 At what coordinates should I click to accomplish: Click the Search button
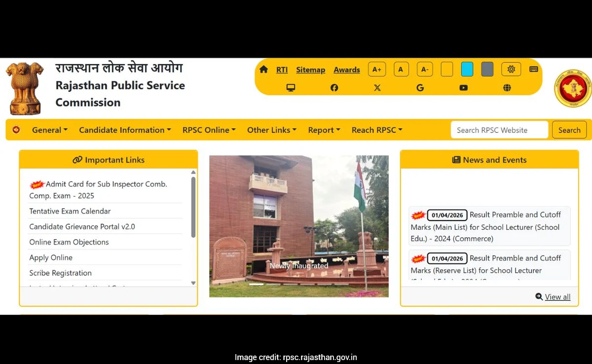tap(569, 130)
